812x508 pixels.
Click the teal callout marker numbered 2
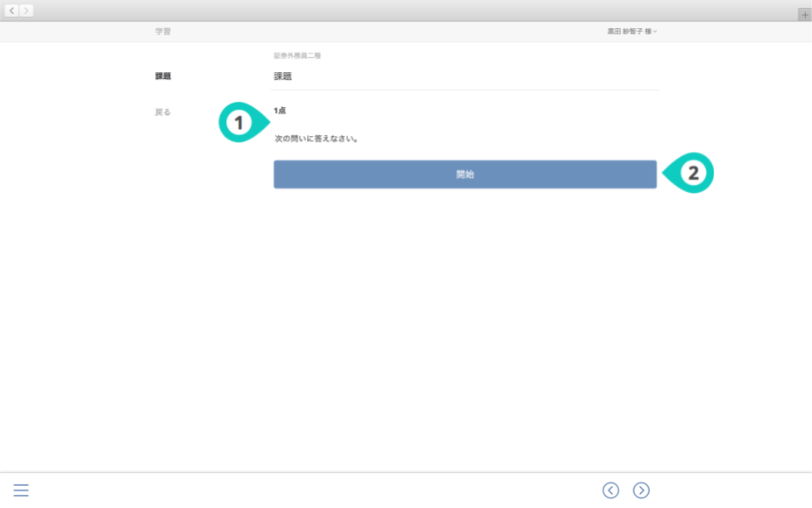point(692,174)
